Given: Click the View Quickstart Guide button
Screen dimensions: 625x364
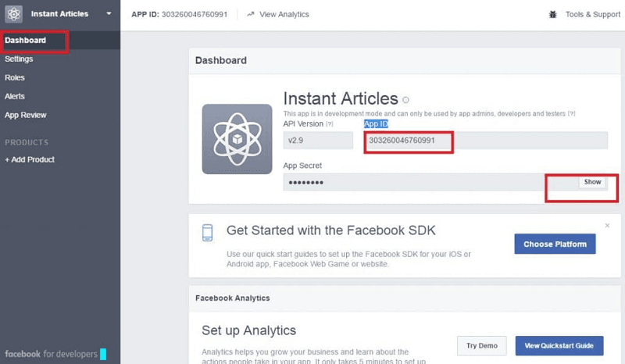Looking at the screenshot, I should point(559,345).
